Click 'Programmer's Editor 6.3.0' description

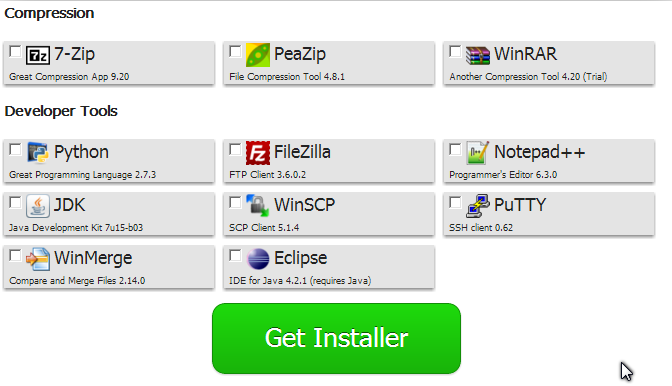coord(503,175)
